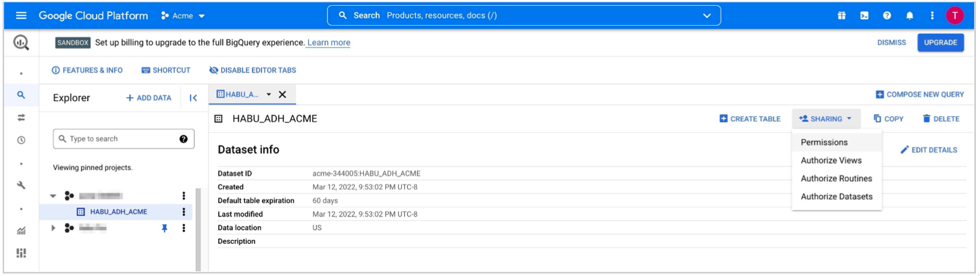The height and width of the screenshot is (276, 980).
Task: Open the notifications bell
Action: 909,16
